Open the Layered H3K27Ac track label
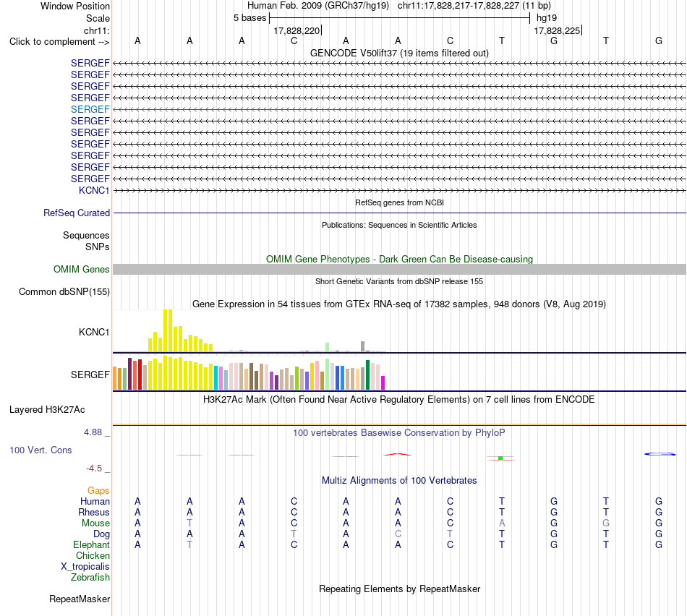This screenshot has height=616, width=687. click(x=47, y=410)
